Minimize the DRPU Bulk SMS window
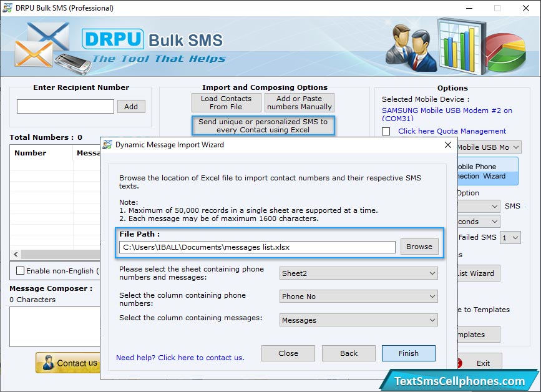This screenshot has height=392, width=541. pos(469,8)
